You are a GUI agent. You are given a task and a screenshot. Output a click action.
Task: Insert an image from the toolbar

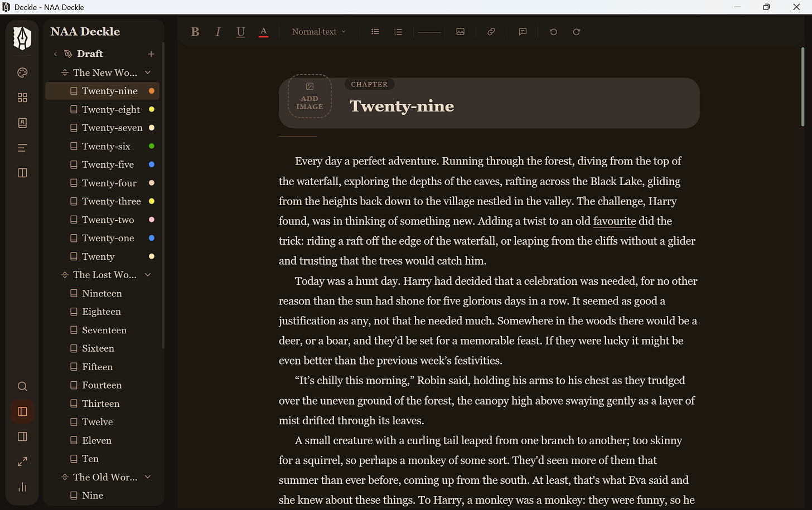coord(460,32)
